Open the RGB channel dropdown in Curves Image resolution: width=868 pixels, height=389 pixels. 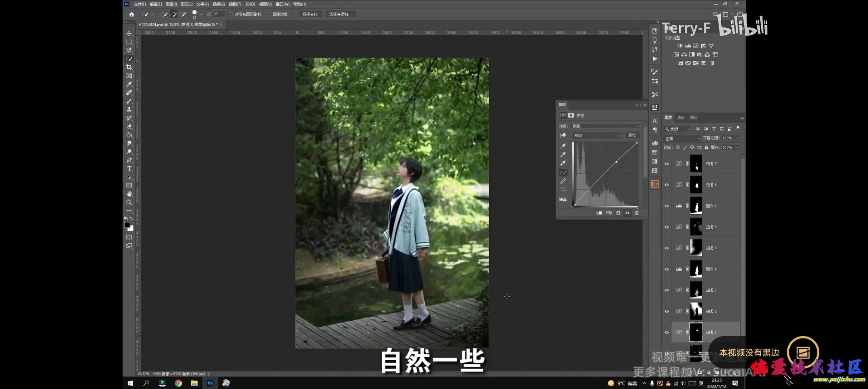(x=596, y=135)
